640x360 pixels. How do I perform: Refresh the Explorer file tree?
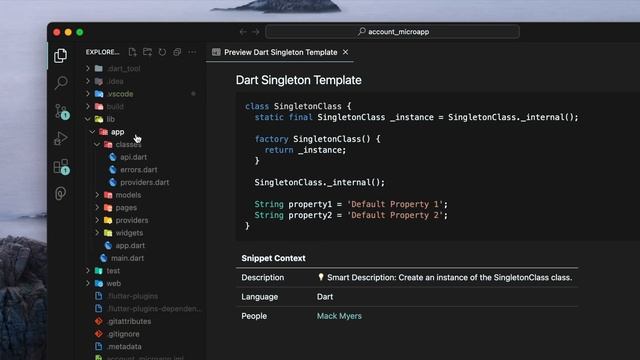point(162,52)
